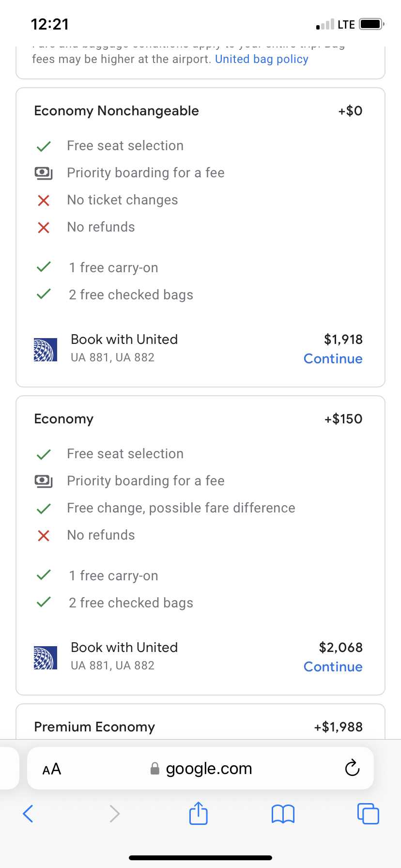Tap the home indicator bar at bottom
This screenshot has height=868, width=401.
point(200,858)
